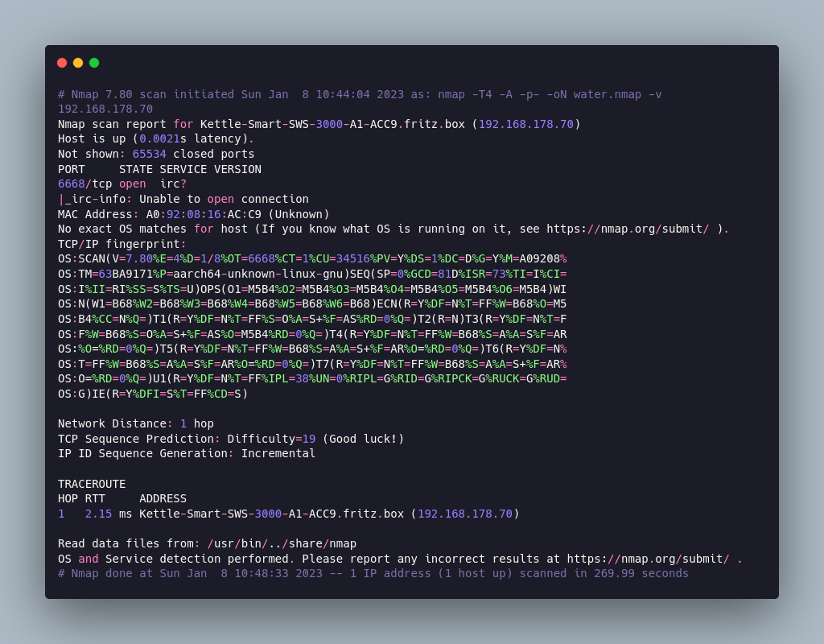
Task: Click '|_irc-info: Unable to open connection' line
Action: [183, 200]
